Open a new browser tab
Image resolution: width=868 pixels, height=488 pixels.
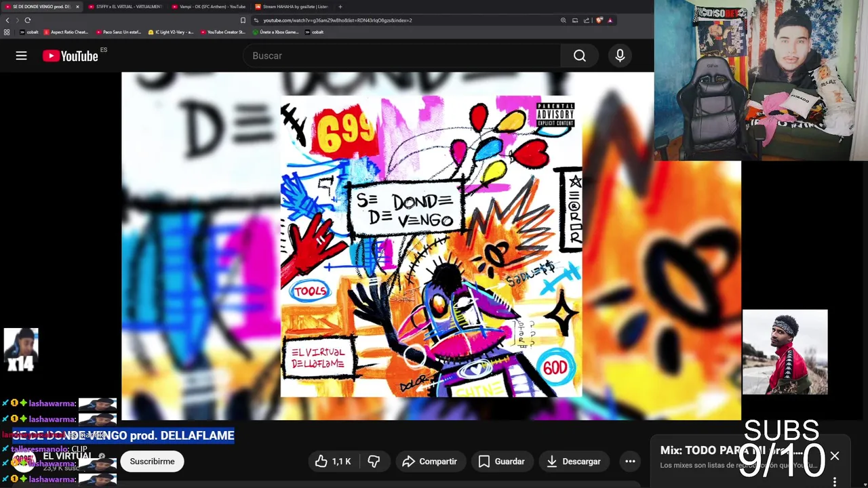[x=340, y=7]
